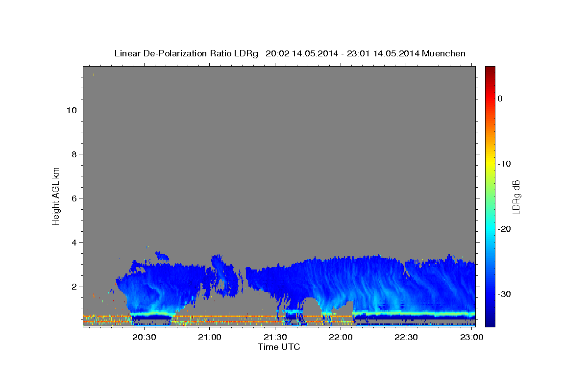Click the gray no-data area at 8 km height

click(279, 154)
